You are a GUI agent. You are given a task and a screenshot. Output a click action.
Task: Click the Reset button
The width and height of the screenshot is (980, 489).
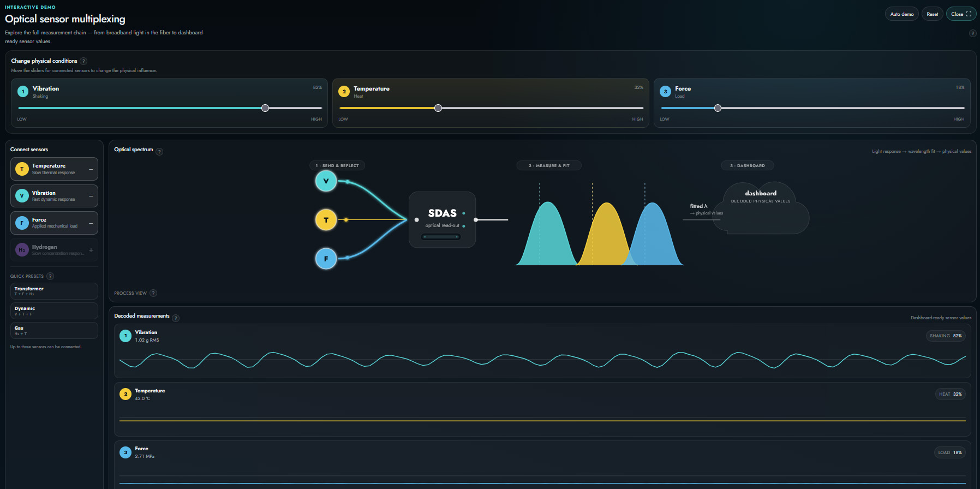932,14
